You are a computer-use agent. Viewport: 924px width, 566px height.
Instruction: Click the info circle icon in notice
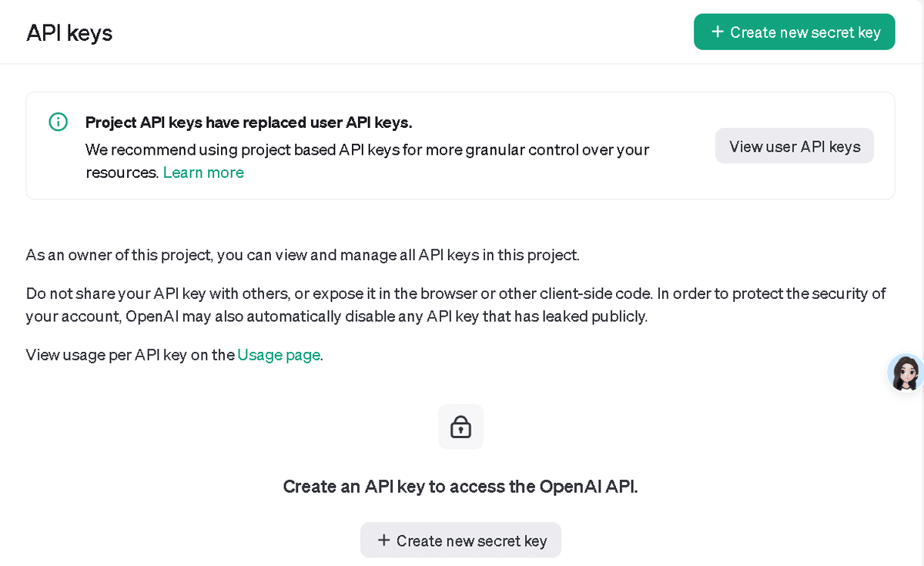click(59, 122)
